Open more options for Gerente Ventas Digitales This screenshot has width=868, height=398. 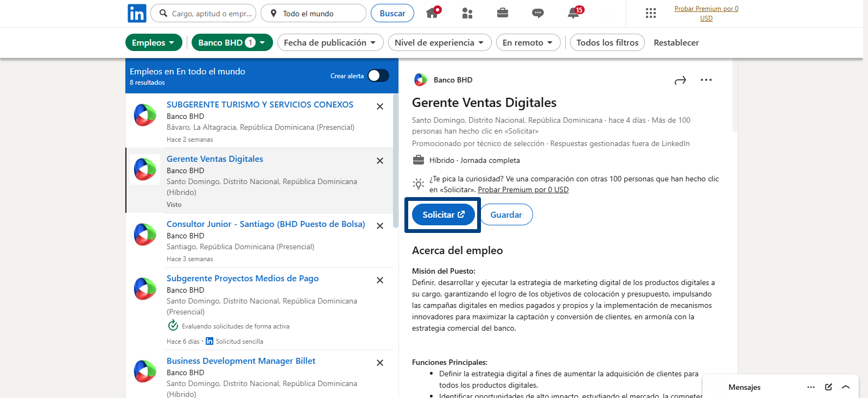[x=706, y=80]
